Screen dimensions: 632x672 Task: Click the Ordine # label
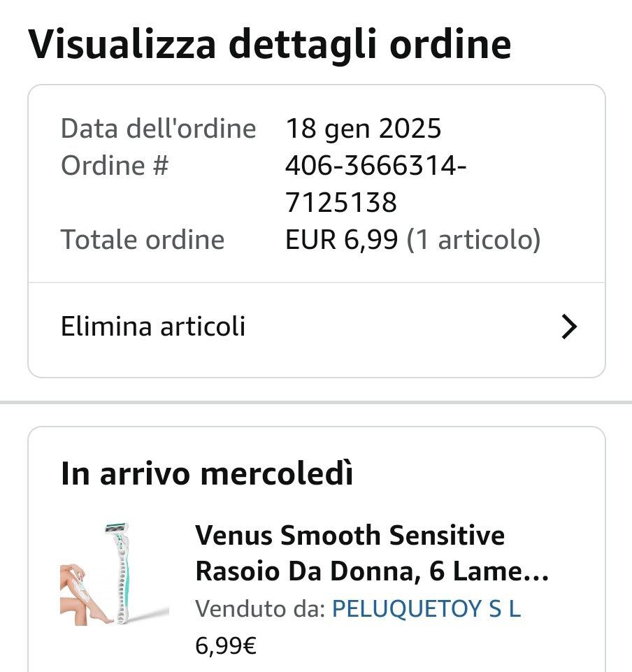click(115, 166)
